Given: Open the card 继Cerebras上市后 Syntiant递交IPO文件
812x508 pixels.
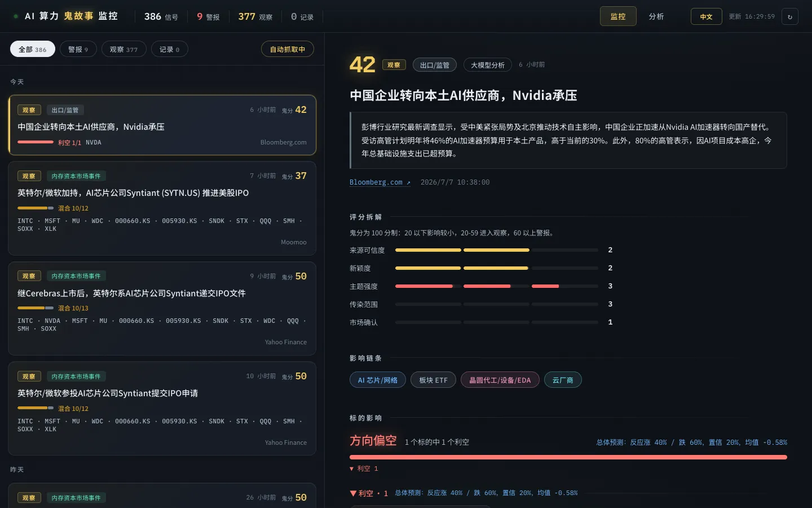Looking at the screenshot, I should [x=162, y=308].
